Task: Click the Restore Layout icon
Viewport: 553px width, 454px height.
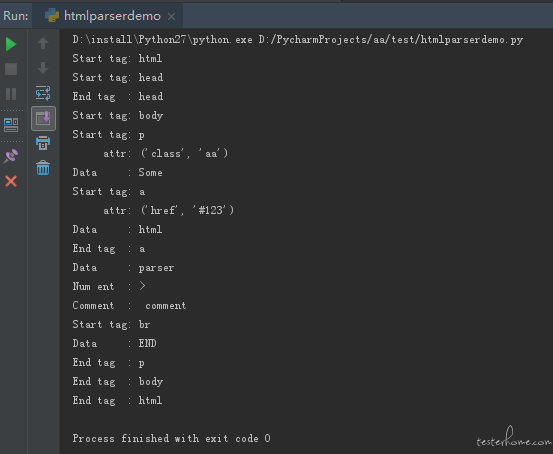Action: pyautogui.click(x=11, y=125)
